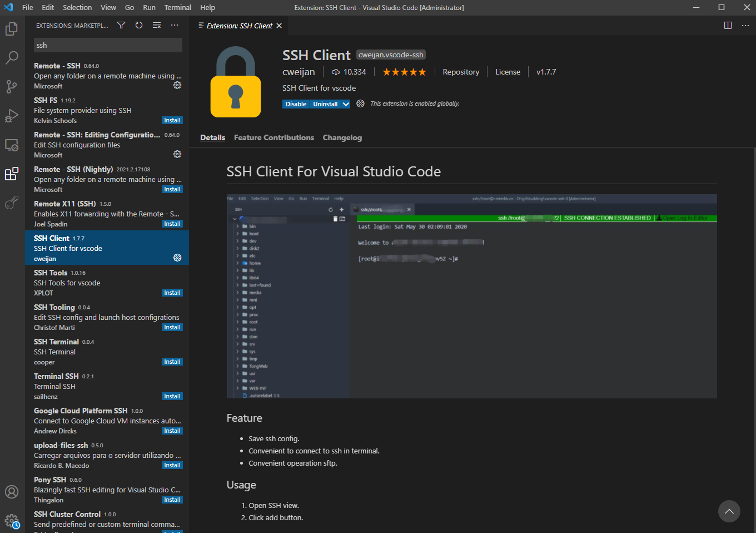
Task: Open the SSH Client key icon view
Action: pyautogui.click(x=12, y=203)
